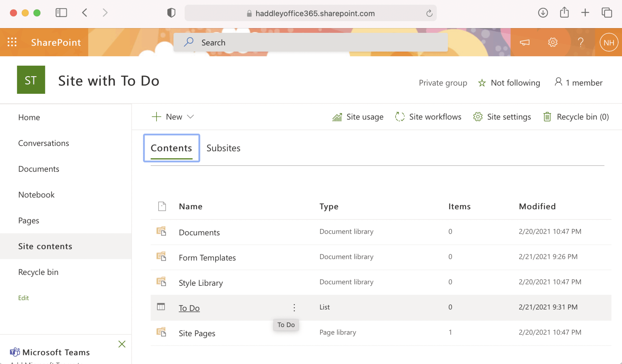The image size is (622, 364).
Task: Open Site settings
Action: (x=502, y=117)
